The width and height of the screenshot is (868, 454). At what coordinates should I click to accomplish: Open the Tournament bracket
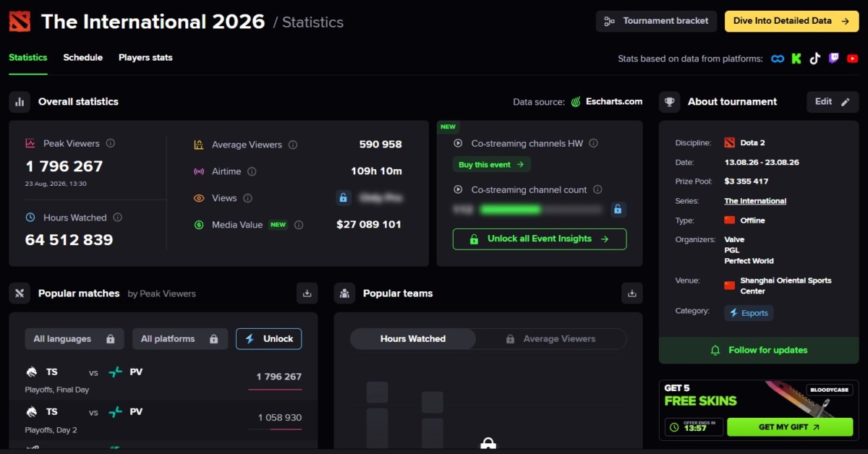click(x=657, y=21)
